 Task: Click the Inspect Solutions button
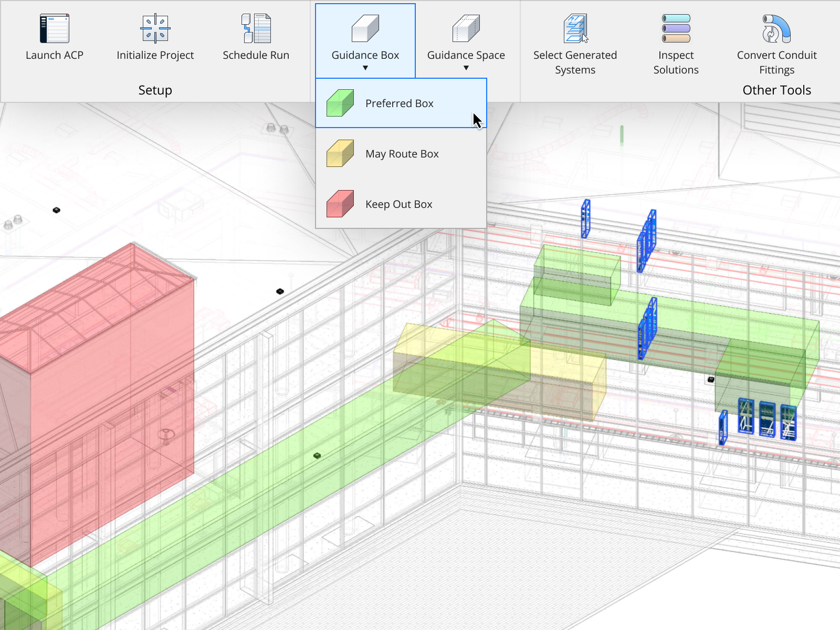[676, 42]
